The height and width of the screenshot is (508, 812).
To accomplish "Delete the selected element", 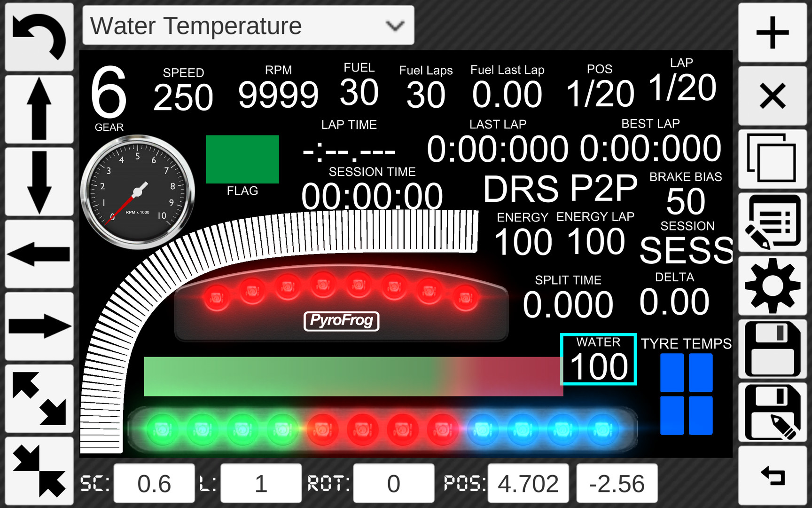I will click(x=773, y=96).
